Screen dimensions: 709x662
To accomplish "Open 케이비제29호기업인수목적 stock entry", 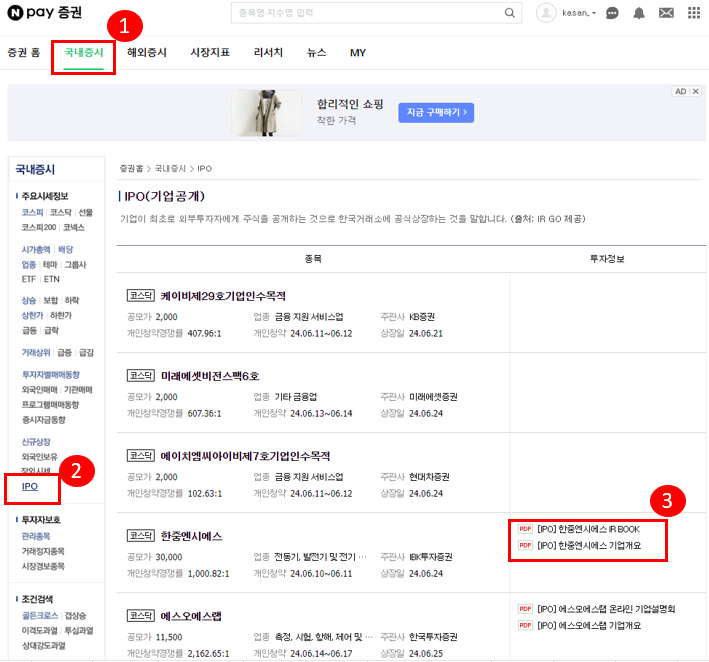I will (223, 296).
